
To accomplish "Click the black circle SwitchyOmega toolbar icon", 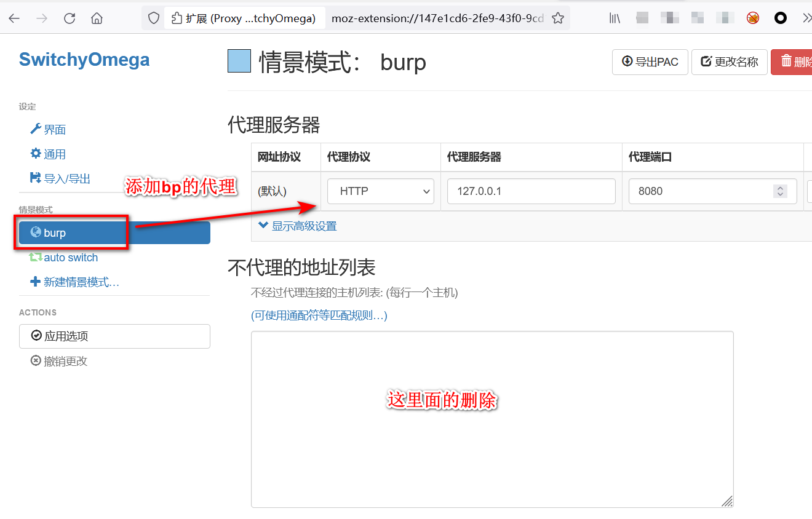I will [x=781, y=18].
